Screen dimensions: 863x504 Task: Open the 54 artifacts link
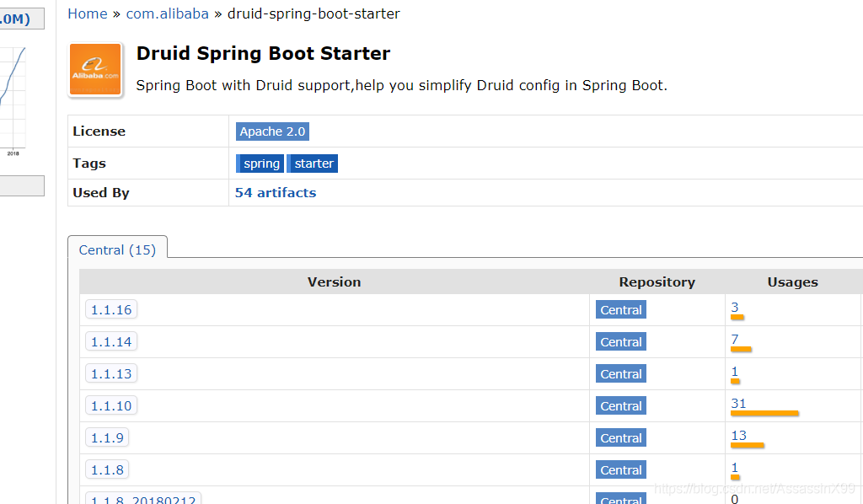(x=276, y=192)
